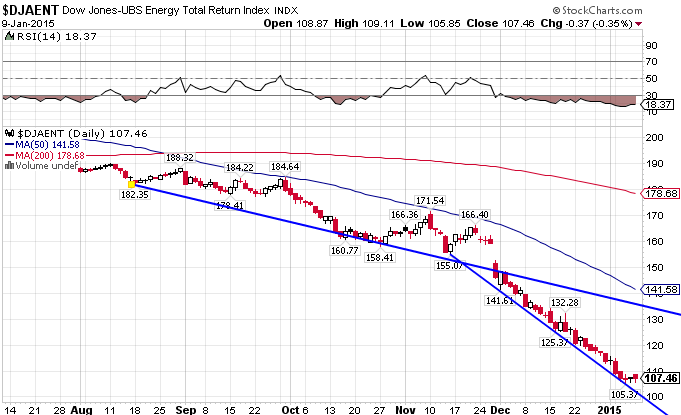Image resolution: width=681 pixels, height=415 pixels.
Task: Click the blue MA(50) legend line swatch
Action: point(10,145)
